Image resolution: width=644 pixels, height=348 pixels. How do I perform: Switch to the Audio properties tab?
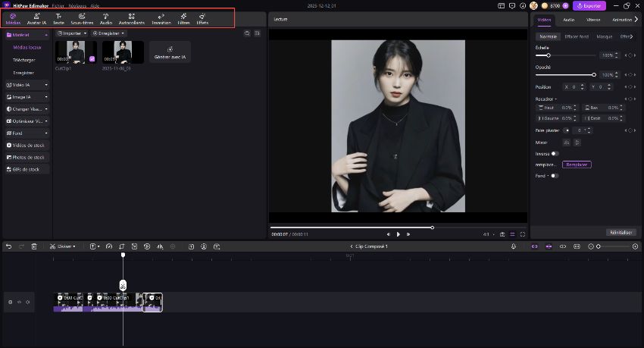[568, 18]
